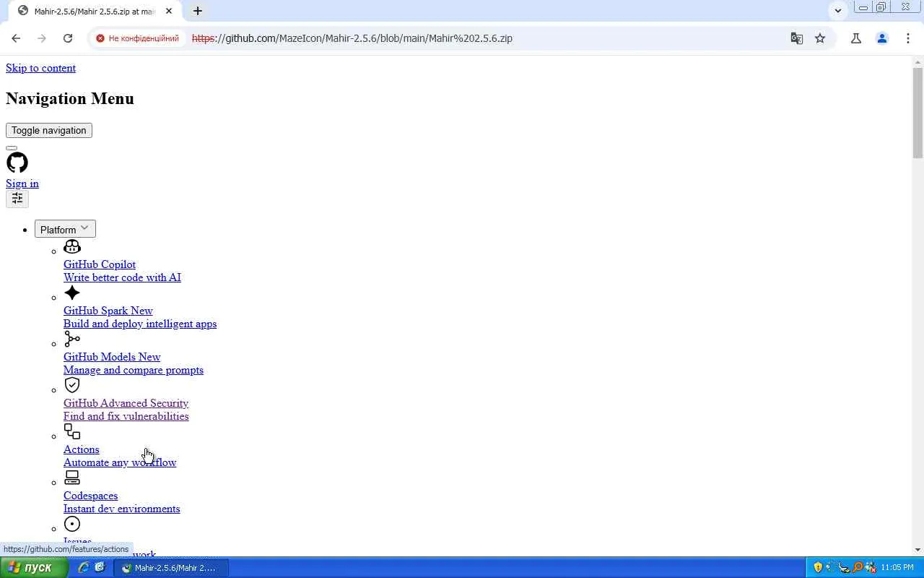924x578 pixels.
Task: Open the GitHub Spark New link
Action: (108, 311)
